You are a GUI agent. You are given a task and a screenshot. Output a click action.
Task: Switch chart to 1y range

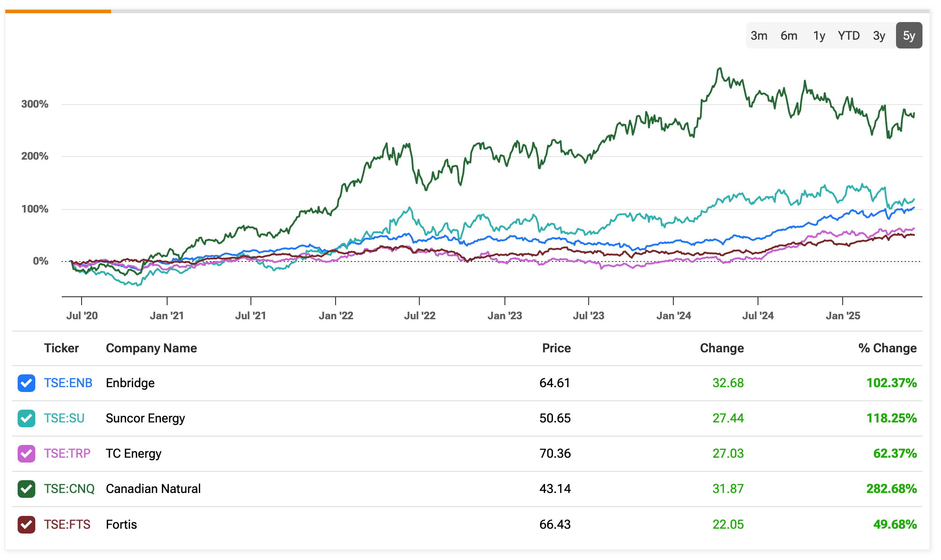tap(819, 36)
